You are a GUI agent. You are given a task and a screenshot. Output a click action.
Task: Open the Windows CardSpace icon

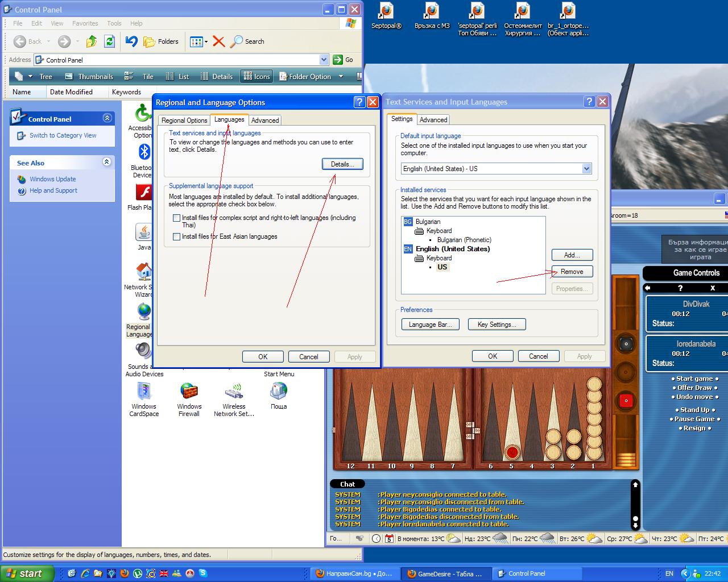pyautogui.click(x=144, y=392)
